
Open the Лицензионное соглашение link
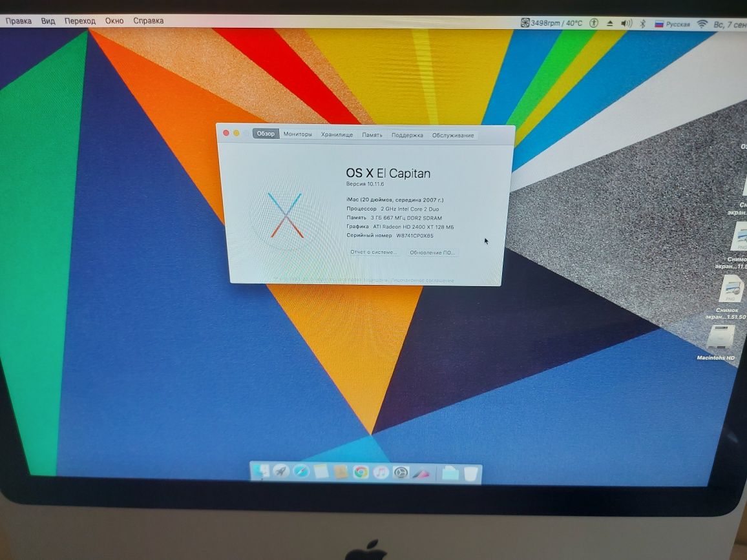(422, 280)
